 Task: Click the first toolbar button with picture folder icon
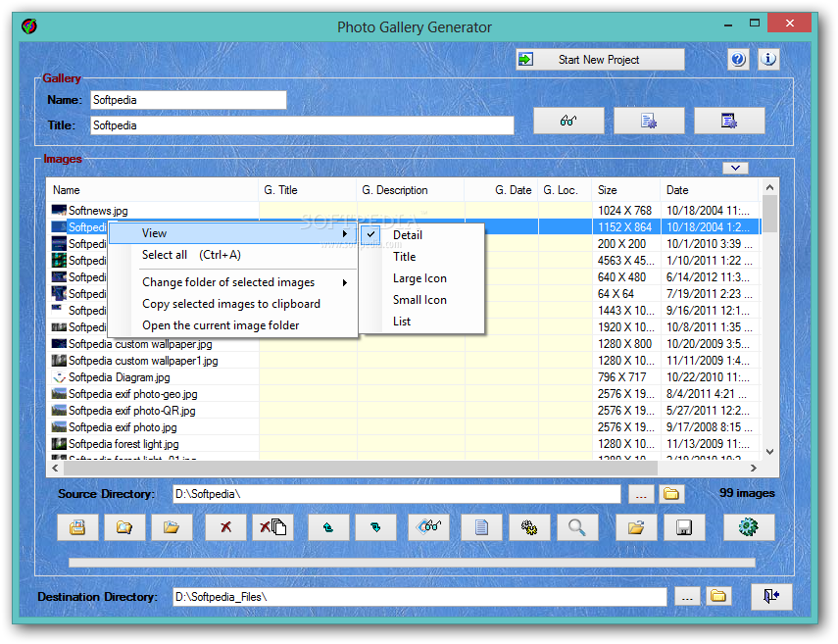[77, 527]
